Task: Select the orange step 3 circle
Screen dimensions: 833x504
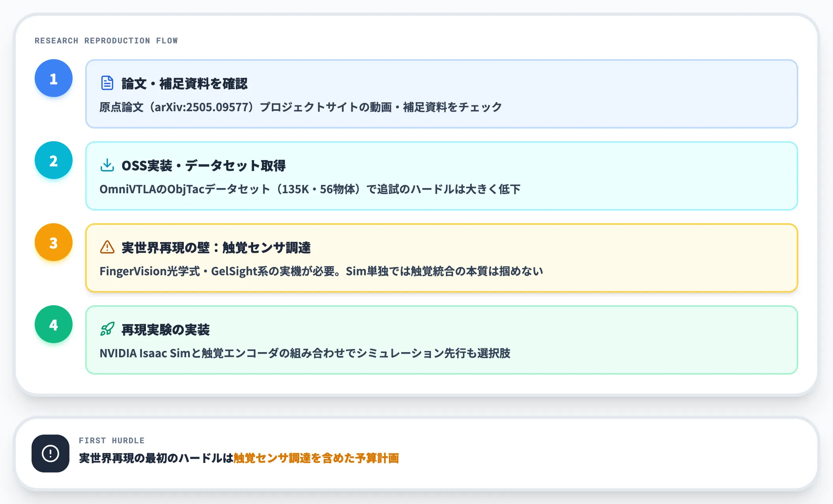Action: pos(54,243)
